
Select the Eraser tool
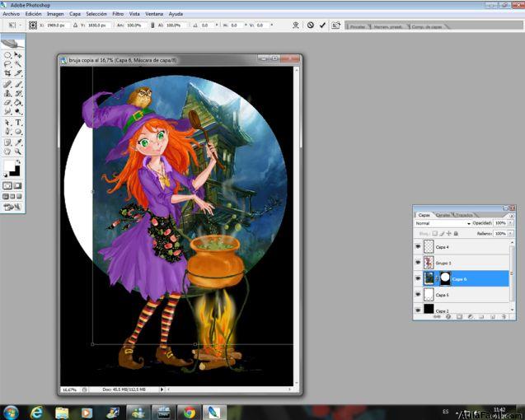click(7, 102)
